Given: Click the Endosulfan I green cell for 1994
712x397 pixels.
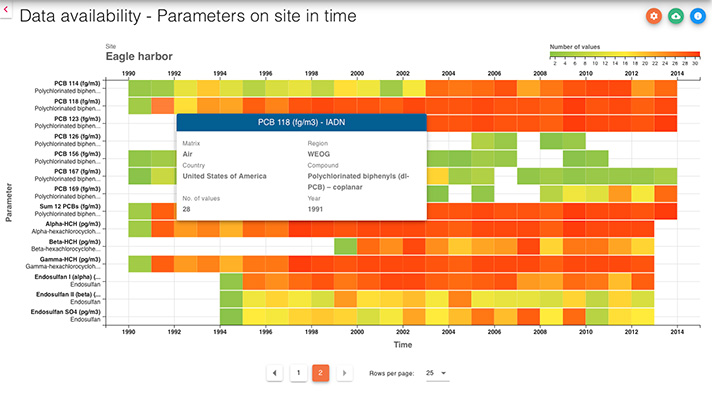Looking at the screenshot, I should 231,282.
